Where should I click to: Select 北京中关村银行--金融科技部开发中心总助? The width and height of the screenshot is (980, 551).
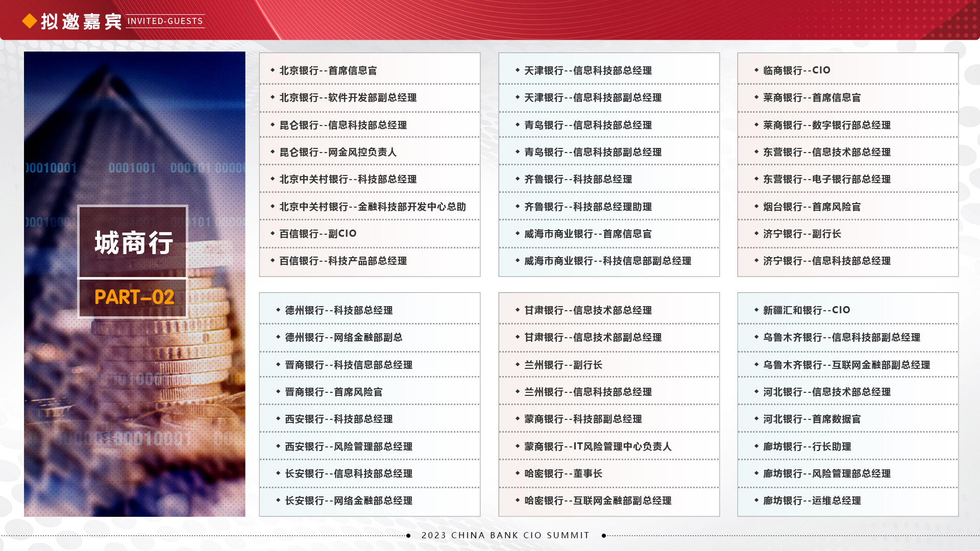coord(373,207)
